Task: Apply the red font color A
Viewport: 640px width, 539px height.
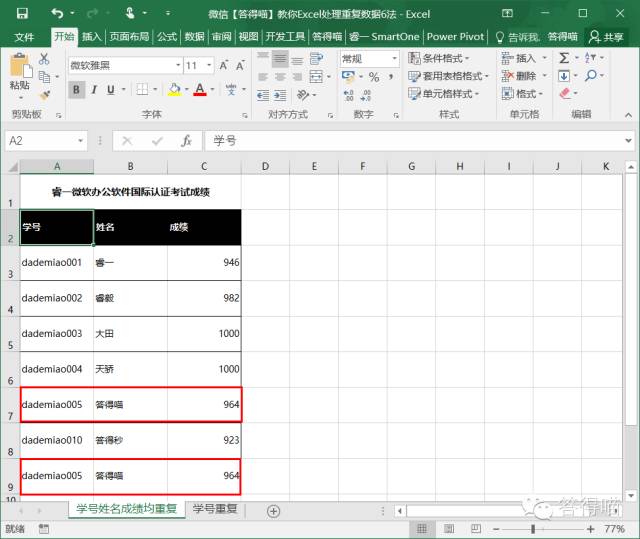Action: pyautogui.click(x=200, y=89)
